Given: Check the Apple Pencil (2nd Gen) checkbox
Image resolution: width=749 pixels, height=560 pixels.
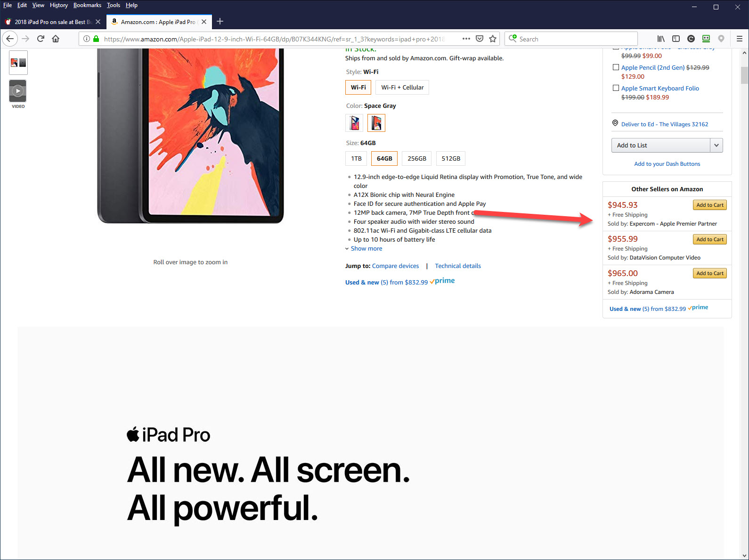Looking at the screenshot, I should coord(616,67).
